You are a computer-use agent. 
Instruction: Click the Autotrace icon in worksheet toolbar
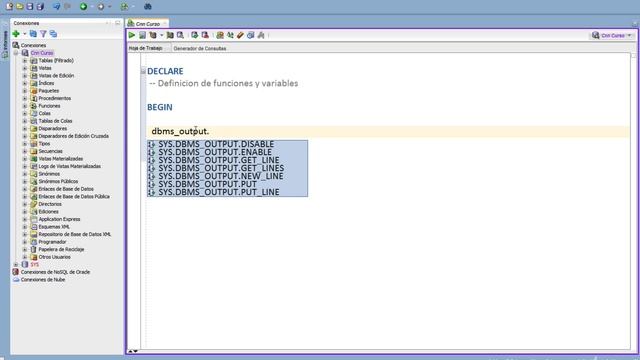pos(170,36)
